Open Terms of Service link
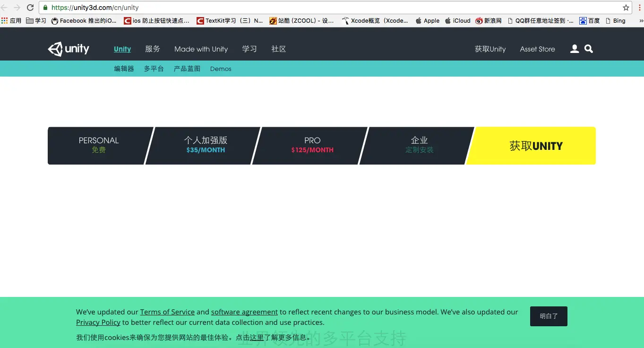Image resolution: width=644 pixels, height=348 pixels. (x=167, y=312)
